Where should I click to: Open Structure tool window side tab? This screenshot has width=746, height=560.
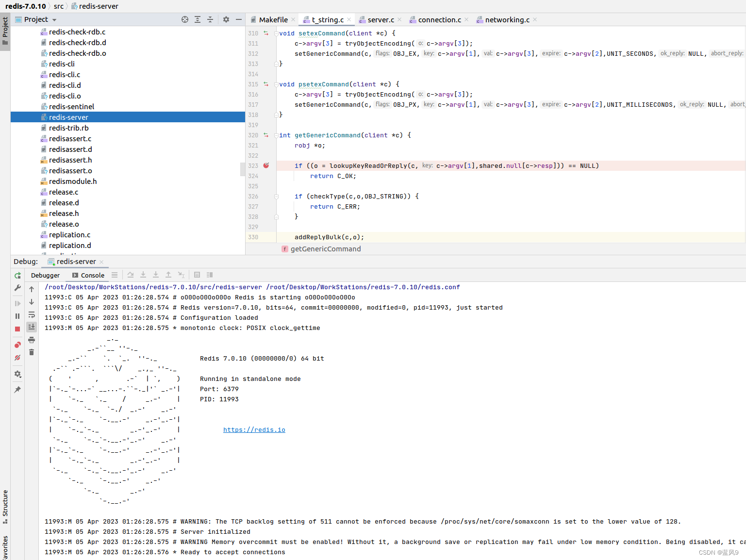[x=5, y=506]
